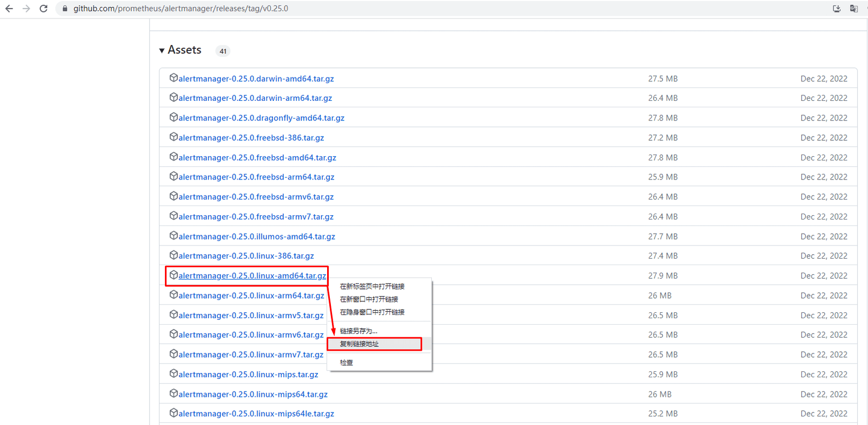Download alertmanager-0.25.0.freebsd-amd64.tar.gz

257,158
